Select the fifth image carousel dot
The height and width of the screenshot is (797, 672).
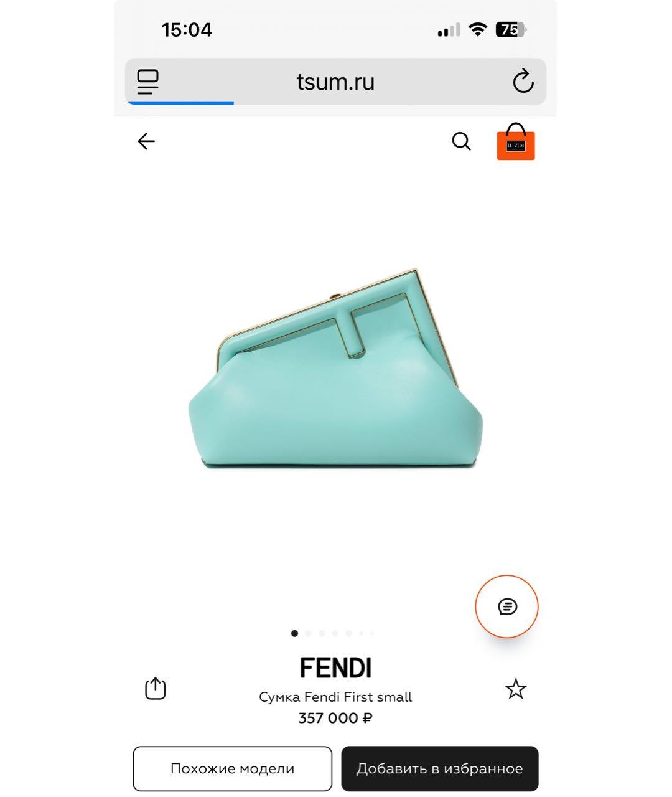pos(349,633)
